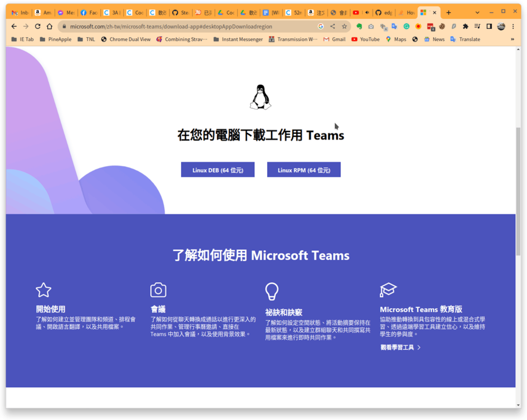Open the Chrome profile avatar
This screenshot has width=527, height=420.
(x=501, y=26)
